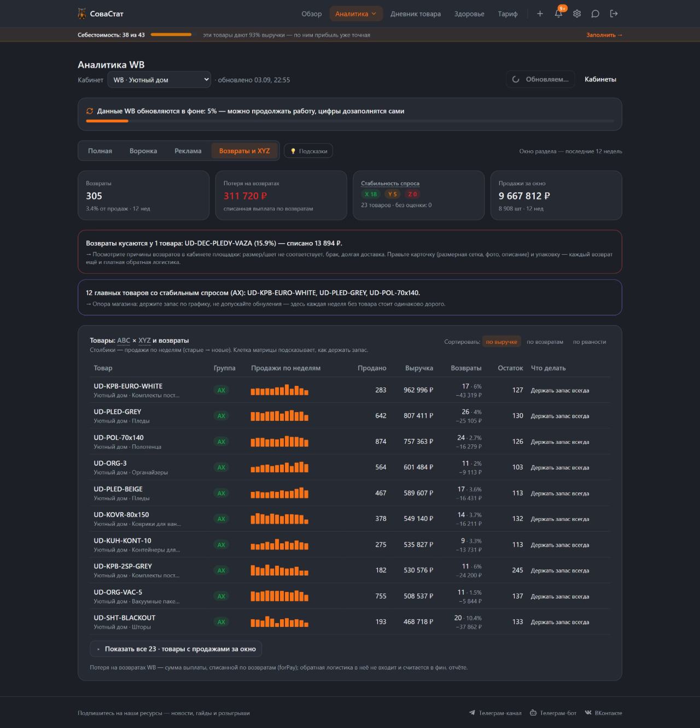Click the СоваСтат owl logo
The width and height of the screenshot is (700, 728).
tap(82, 14)
